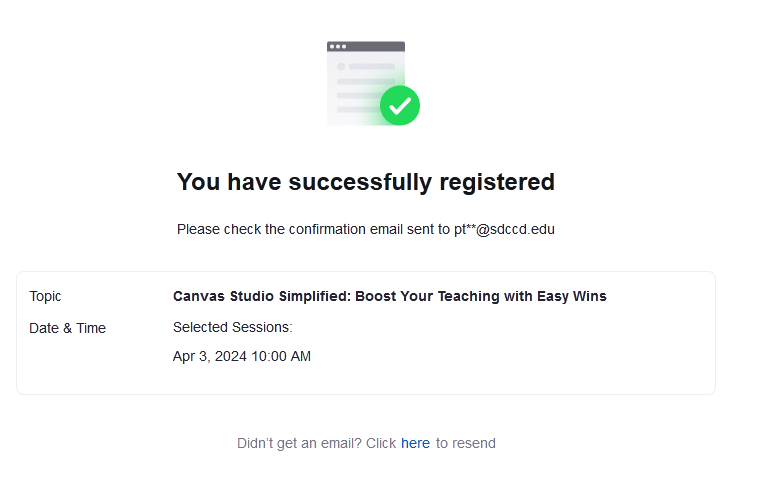Click the "Selected Sessions:" text
The width and height of the screenshot is (758, 498).
[232, 327]
